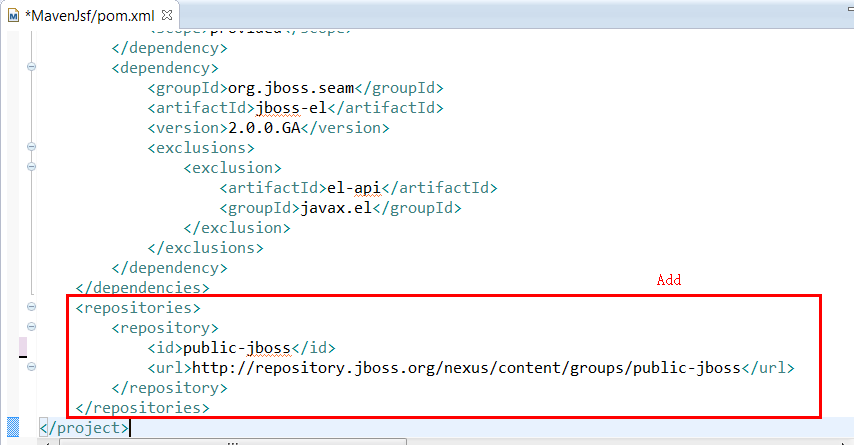Collapse the exclusions element fold marker
The height and width of the screenshot is (445, 854).
31,148
